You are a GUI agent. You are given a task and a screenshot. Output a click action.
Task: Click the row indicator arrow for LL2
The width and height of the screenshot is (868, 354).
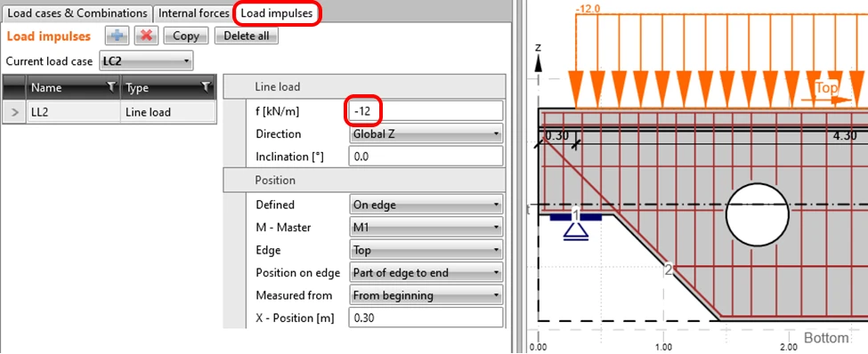tap(14, 112)
